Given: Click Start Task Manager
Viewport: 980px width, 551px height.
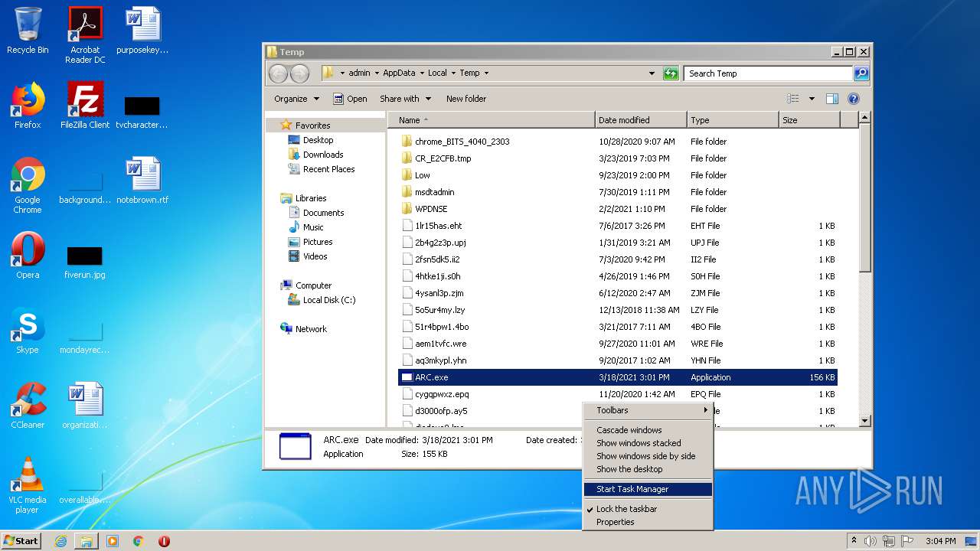Looking at the screenshot, I should pyautogui.click(x=648, y=489).
